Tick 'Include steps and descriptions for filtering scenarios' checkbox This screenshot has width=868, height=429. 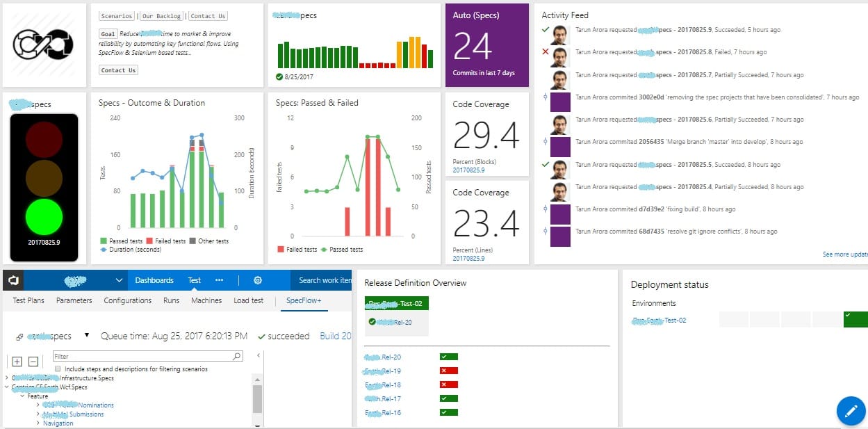pos(58,369)
